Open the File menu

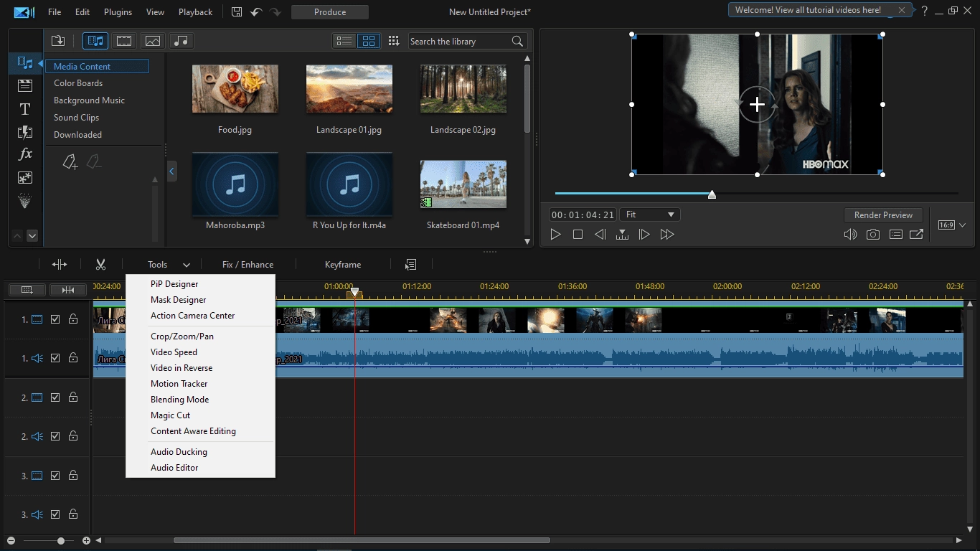[x=55, y=12]
